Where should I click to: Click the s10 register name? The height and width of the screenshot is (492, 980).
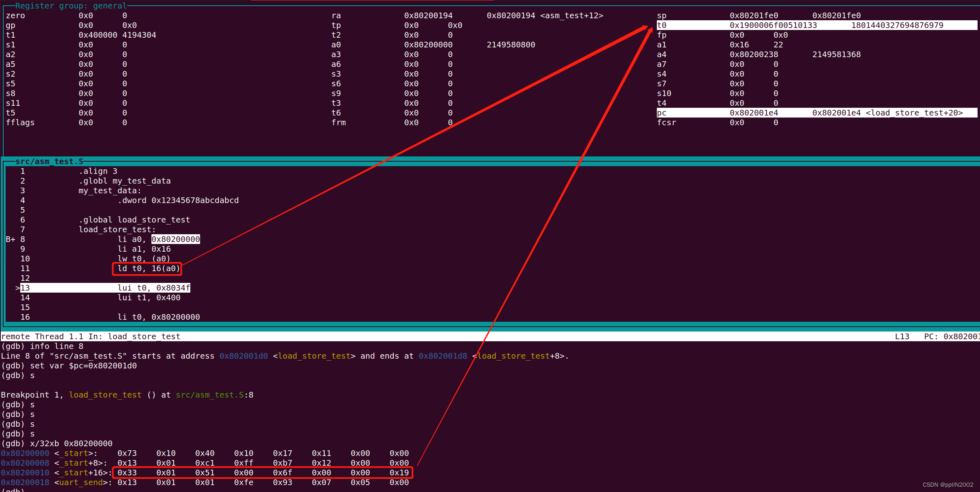tap(664, 93)
